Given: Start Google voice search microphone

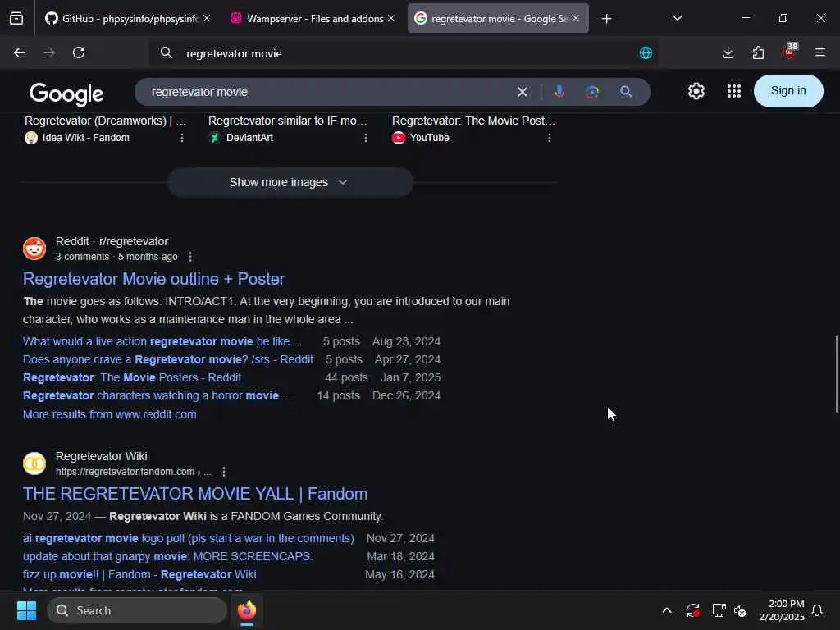Looking at the screenshot, I should coord(559,92).
